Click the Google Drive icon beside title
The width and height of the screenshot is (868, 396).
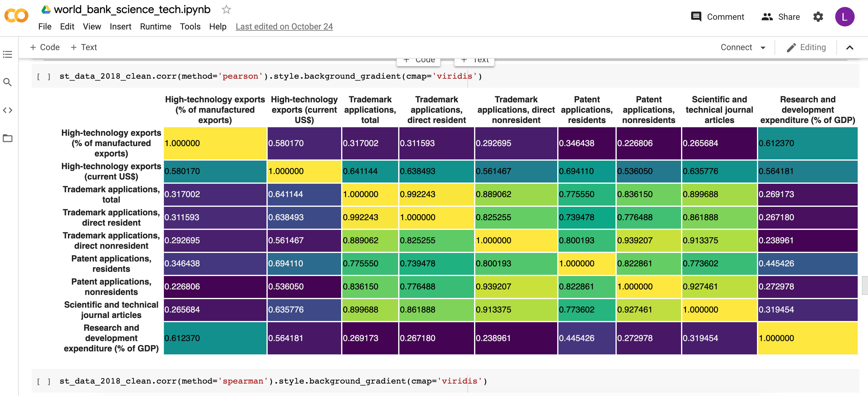coord(46,9)
